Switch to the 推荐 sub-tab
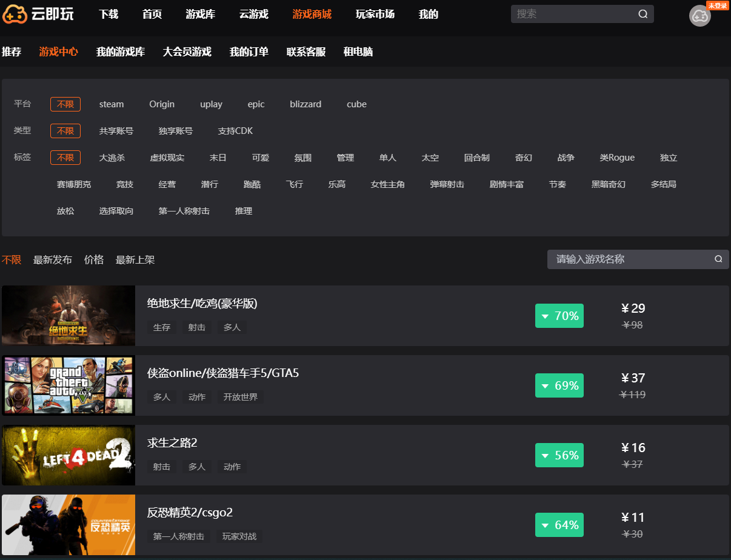Image resolution: width=731 pixels, height=560 pixels. pyautogui.click(x=12, y=52)
